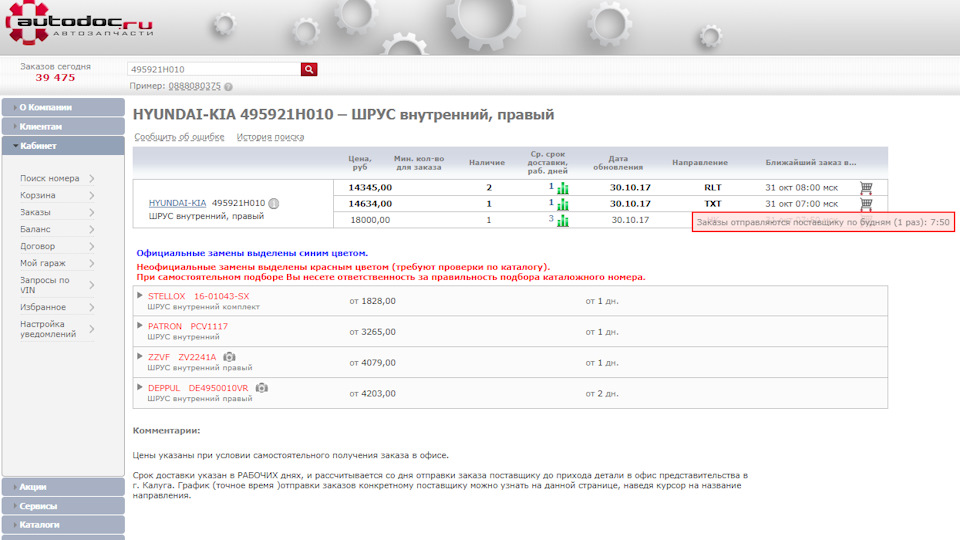View photo of ZZVF ZV2241A part
The height and width of the screenshot is (540, 960).
pos(229,357)
